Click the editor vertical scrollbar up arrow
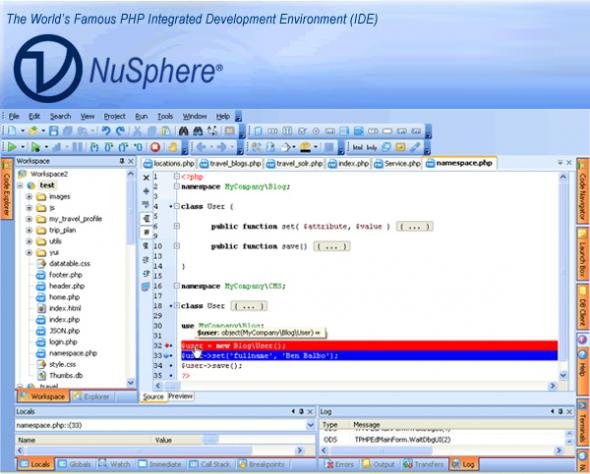590x474 pixels. click(563, 176)
